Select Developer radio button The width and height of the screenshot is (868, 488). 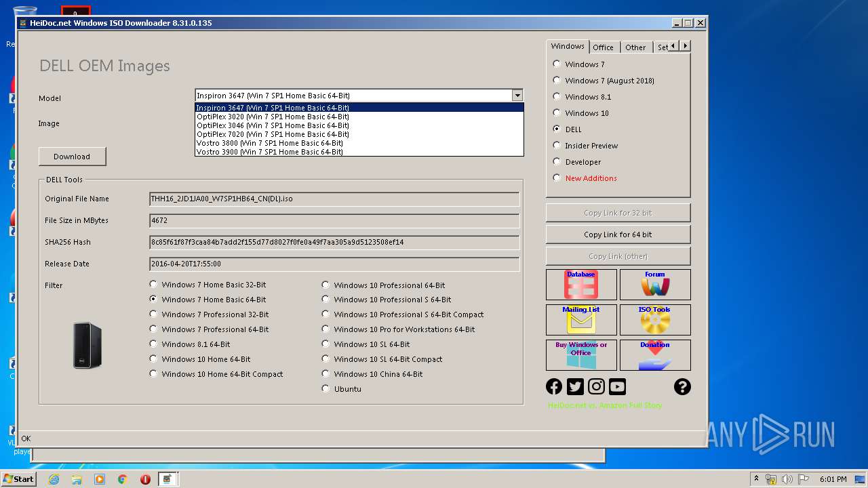click(x=557, y=162)
